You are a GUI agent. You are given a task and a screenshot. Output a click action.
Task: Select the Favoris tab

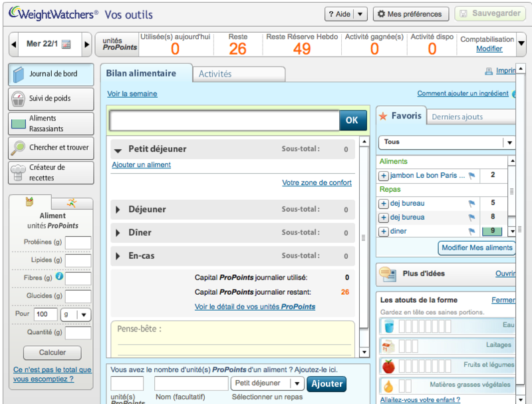(x=402, y=116)
